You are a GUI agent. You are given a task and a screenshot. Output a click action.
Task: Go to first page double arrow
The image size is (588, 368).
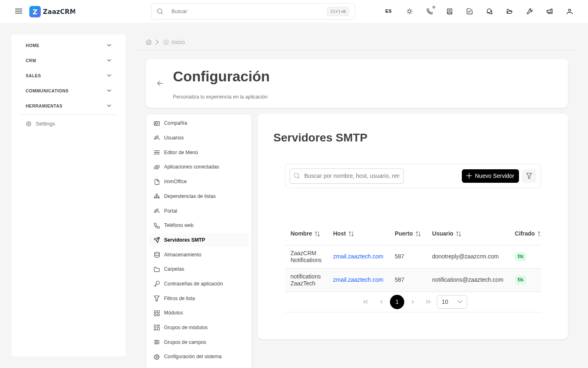[x=365, y=302]
